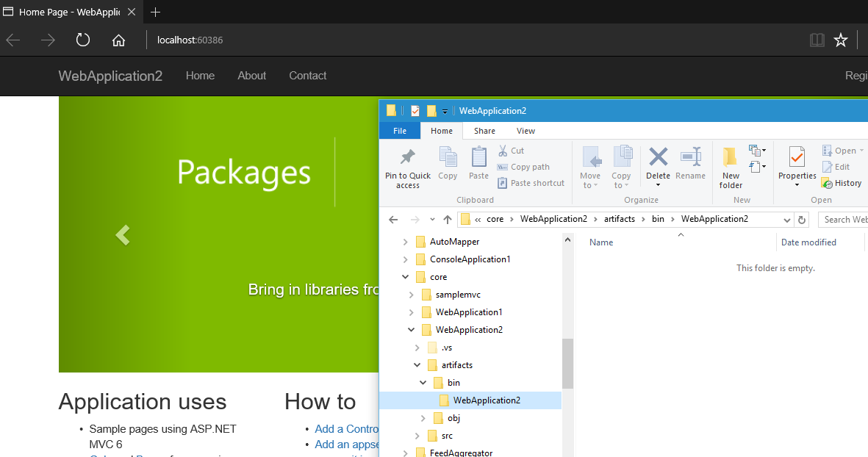
Task: Go up one folder level arrow
Action: click(x=448, y=220)
